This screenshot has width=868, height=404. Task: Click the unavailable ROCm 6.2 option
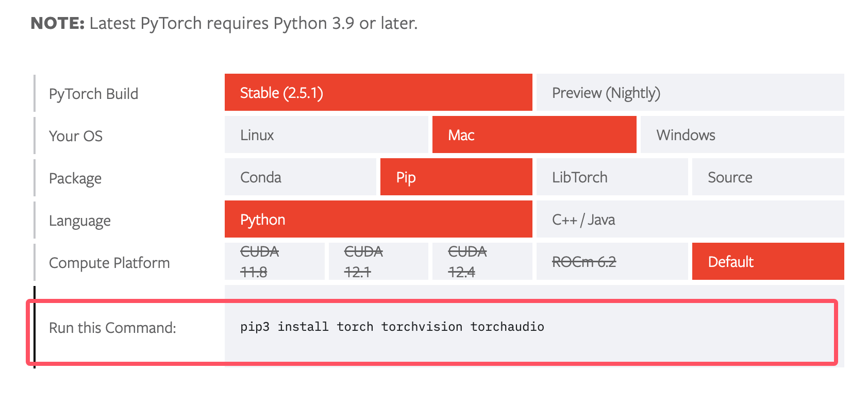tap(612, 262)
